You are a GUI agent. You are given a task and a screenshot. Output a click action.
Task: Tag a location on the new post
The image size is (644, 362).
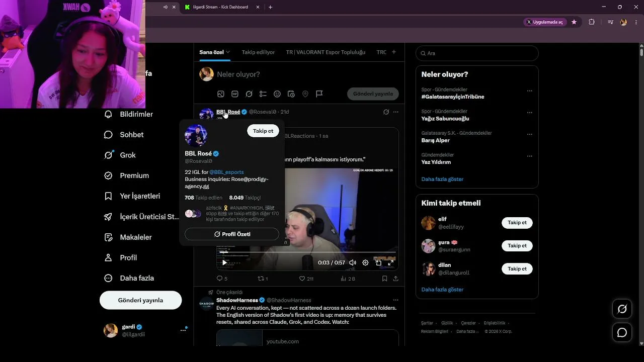(305, 94)
